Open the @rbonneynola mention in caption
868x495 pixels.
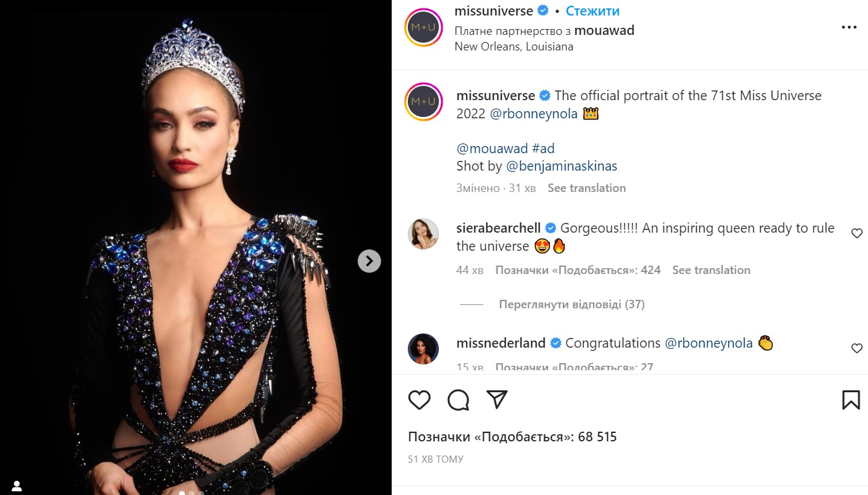[x=534, y=114]
